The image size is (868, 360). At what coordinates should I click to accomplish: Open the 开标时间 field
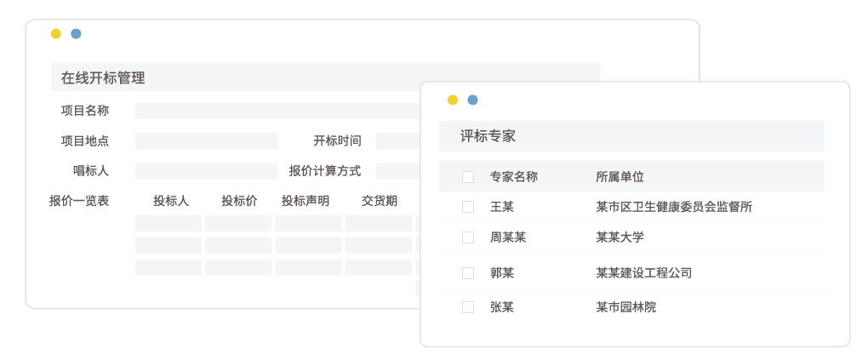tap(397, 140)
